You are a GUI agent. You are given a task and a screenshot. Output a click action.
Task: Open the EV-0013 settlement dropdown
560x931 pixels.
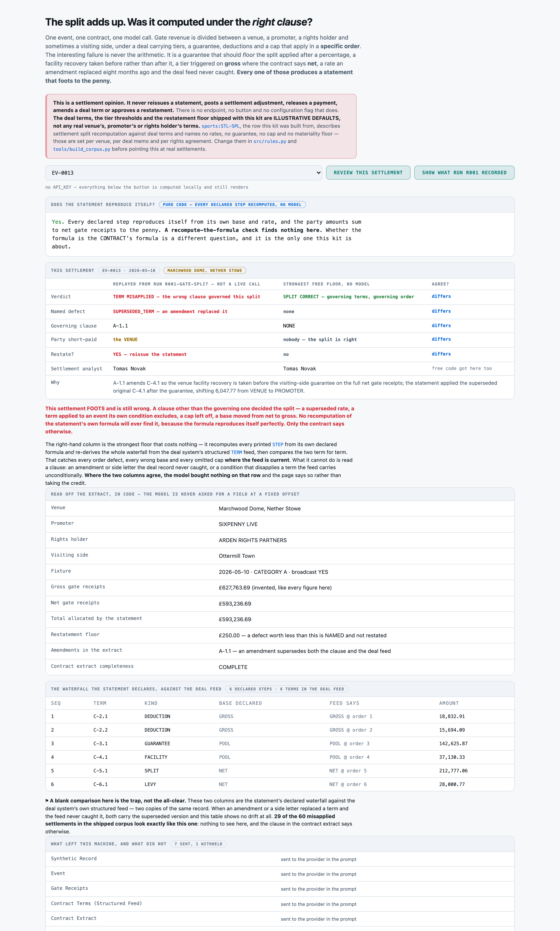pos(184,173)
